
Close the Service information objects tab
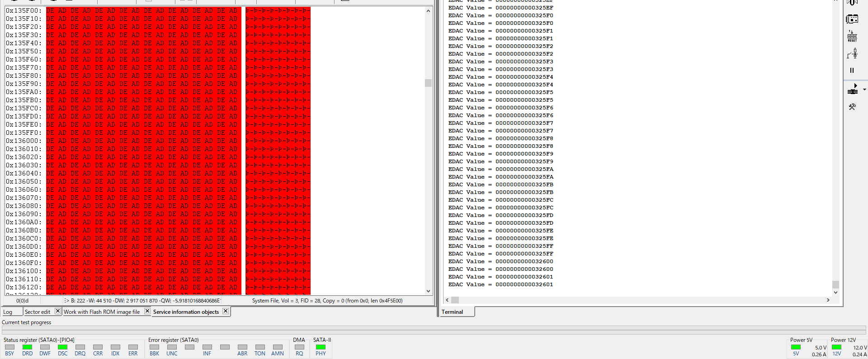(x=226, y=311)
